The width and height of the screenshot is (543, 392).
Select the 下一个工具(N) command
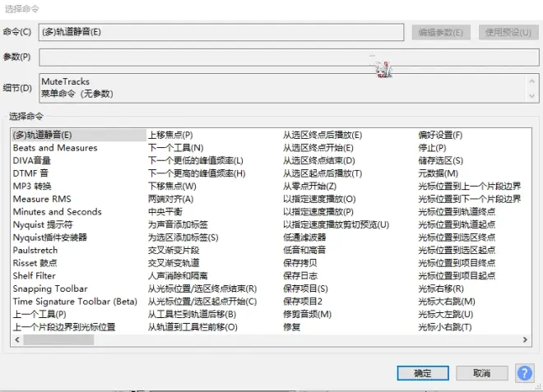coord(175,148)
